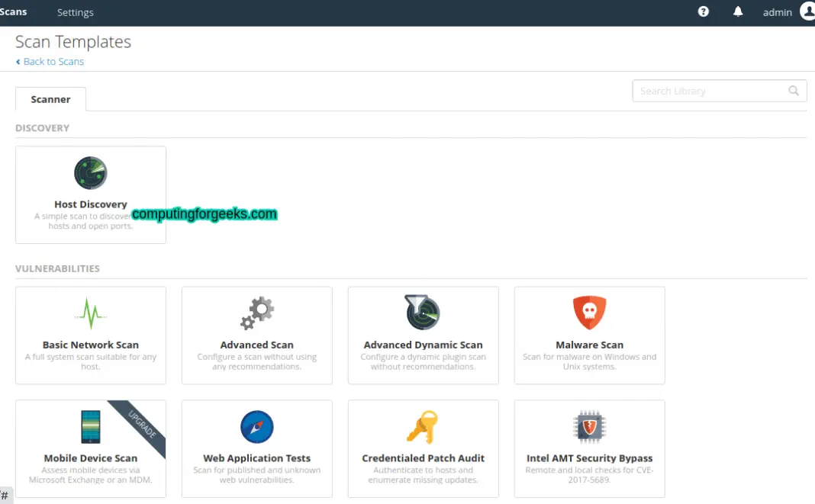The width and height of the screenshot is (815, 504).
Task: Click the search magnifier in Search Library
Action: click(794, 90)
